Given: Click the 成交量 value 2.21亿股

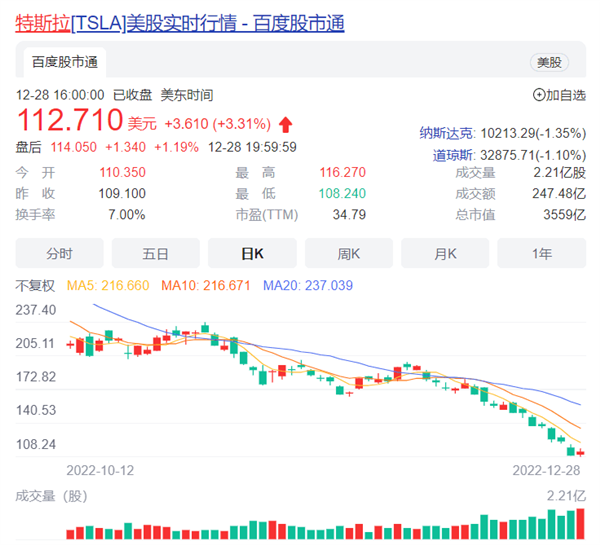Looking at the screenshot, I should click(x=559, y=173).
